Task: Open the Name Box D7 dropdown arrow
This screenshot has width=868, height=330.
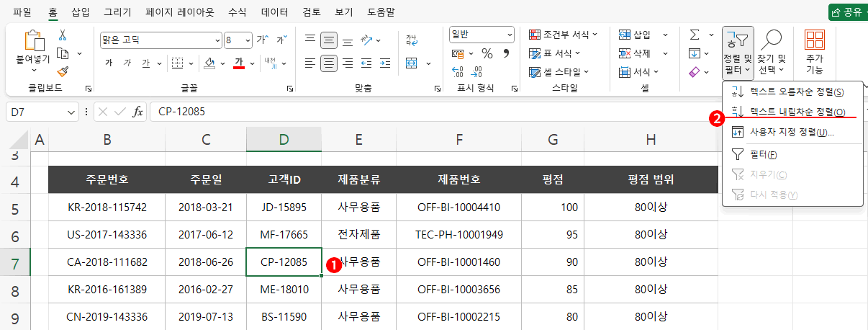Action: [71, 112]
